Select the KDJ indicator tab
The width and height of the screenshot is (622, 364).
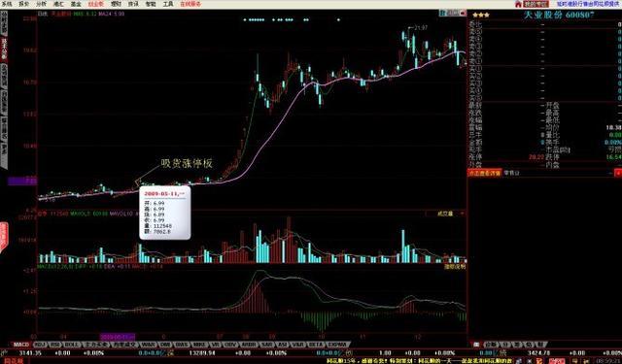(x=41, y=345)
